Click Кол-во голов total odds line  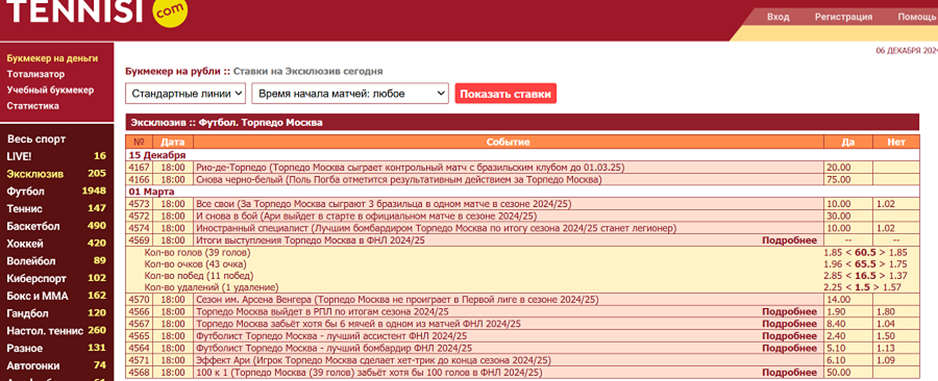point(866,252)
